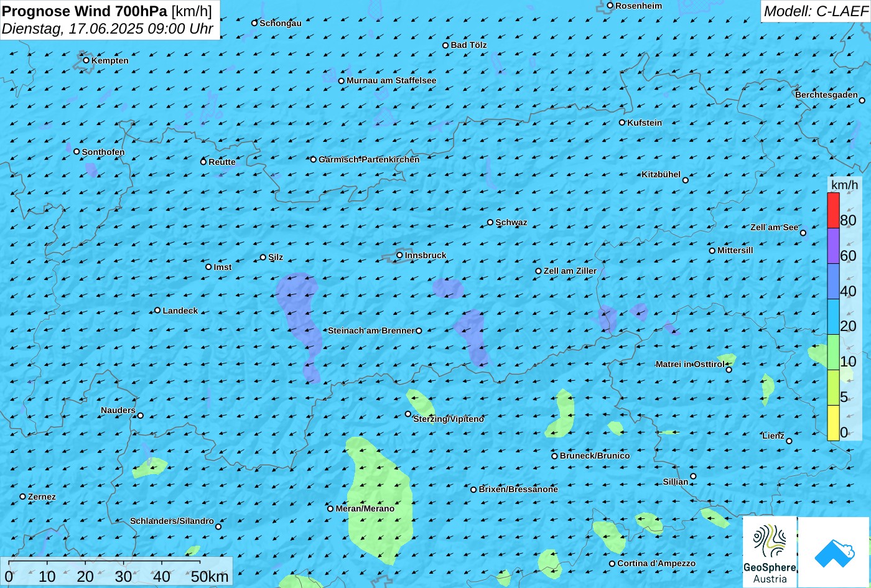Select the 'Meran/Merano' town label
Viewport: 871px width, 588px height.
point(365,508)
